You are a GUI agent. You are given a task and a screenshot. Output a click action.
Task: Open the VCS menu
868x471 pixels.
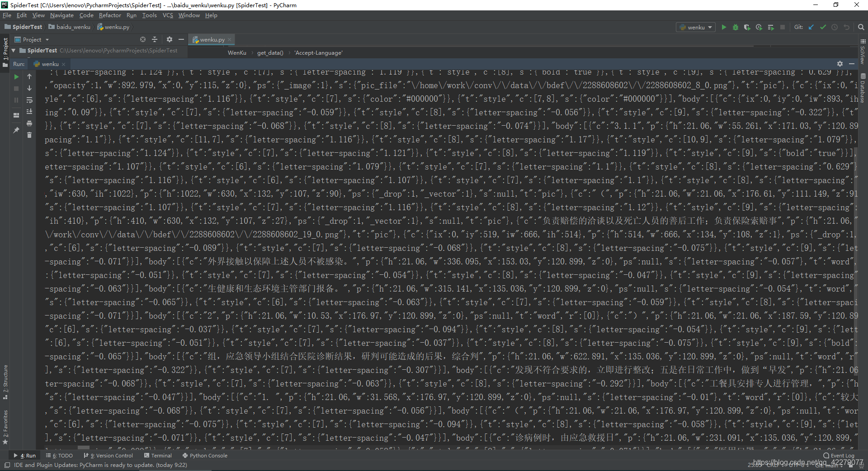click(168, 15)
